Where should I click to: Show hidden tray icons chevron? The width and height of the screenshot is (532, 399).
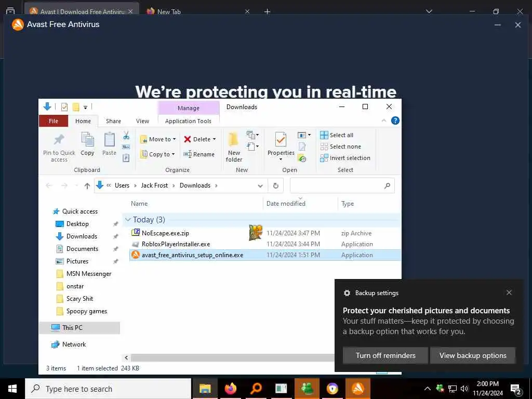pyautogui.click(x=428, y=389)
